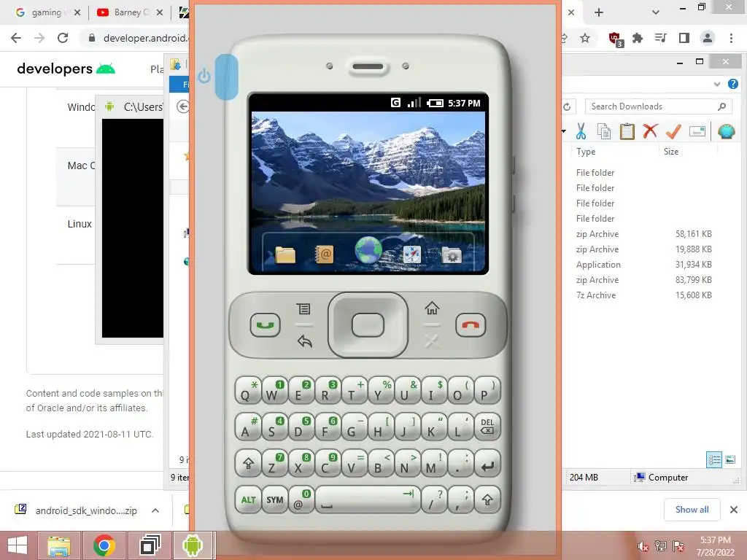747x560 pixels.
Task: Hit the DEL key on emulator keyboard
Action: 487,427
